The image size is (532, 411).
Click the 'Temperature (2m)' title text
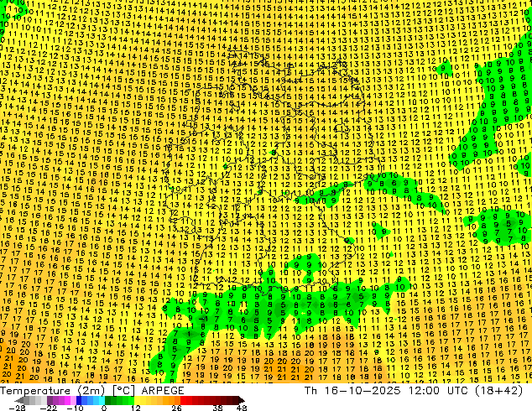pos(51,391)
